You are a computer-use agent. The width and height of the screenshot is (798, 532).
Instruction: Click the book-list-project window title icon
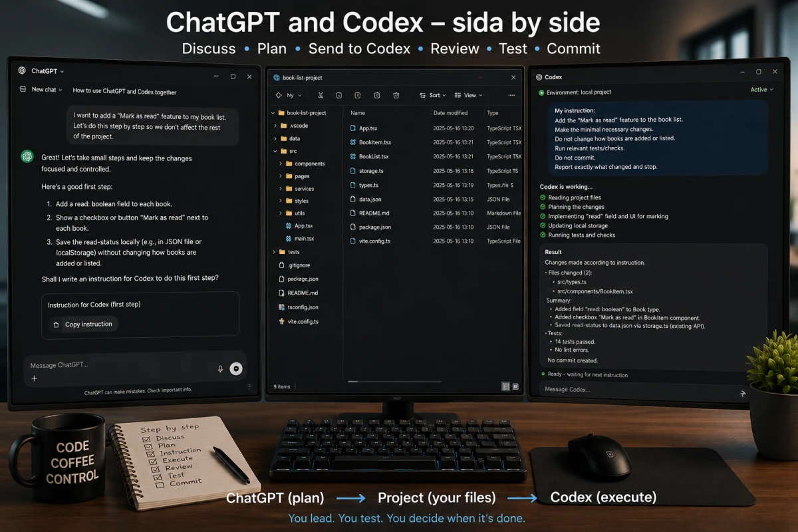coord(276,78)
